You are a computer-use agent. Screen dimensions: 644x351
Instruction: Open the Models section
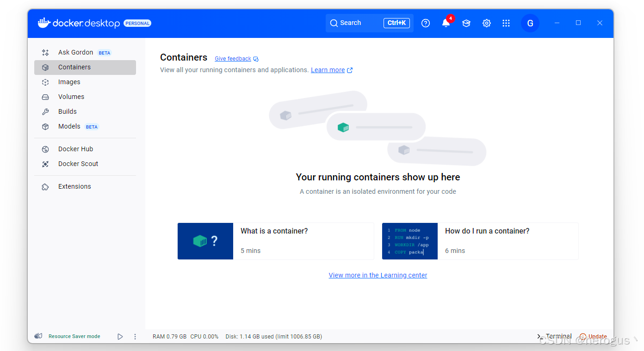coord(85,126)
